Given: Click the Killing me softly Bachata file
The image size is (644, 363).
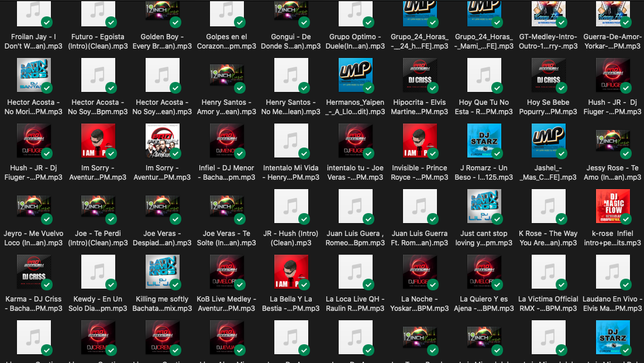Looking at the screenshot, I should [x=162, y=272].
